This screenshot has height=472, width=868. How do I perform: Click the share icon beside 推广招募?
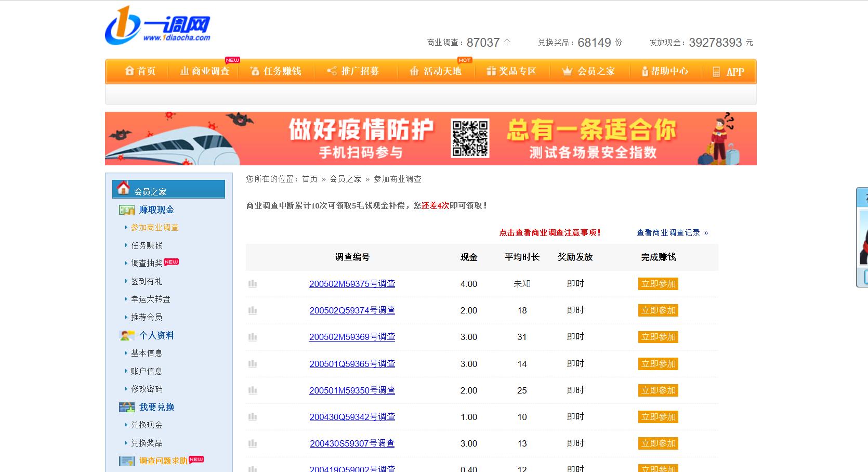click(x=331, y=71)
